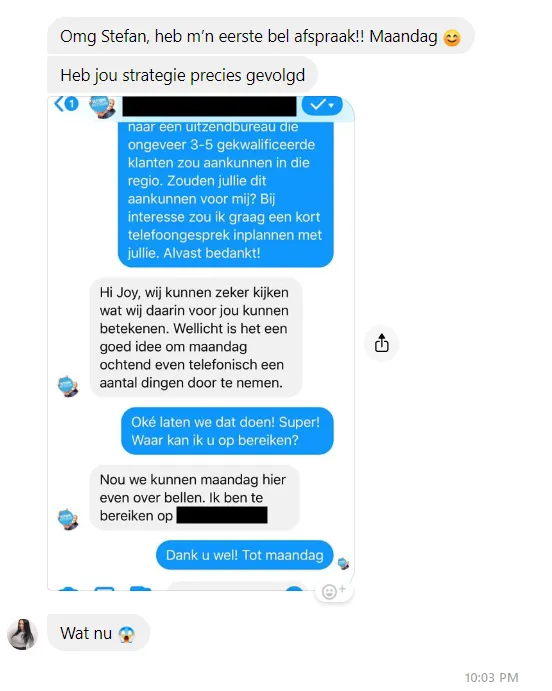Image resolution: width=552 pixels, height=691 pixels.
Task: Open the shared screenshot image attachment
Action: click(x=201, y=343)
